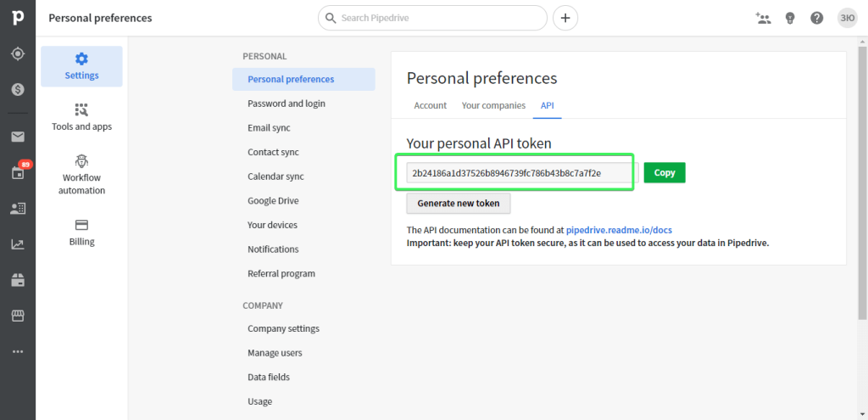Open the Tools and apps section
The image size is (868, 420).
pyautogui.click(x=81, y=117)
